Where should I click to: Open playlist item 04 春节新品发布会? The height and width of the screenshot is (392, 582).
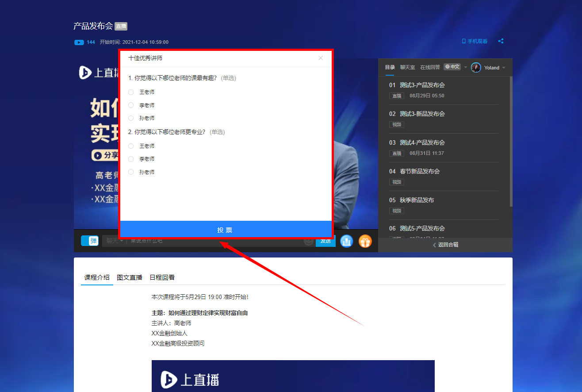point(444,177)
